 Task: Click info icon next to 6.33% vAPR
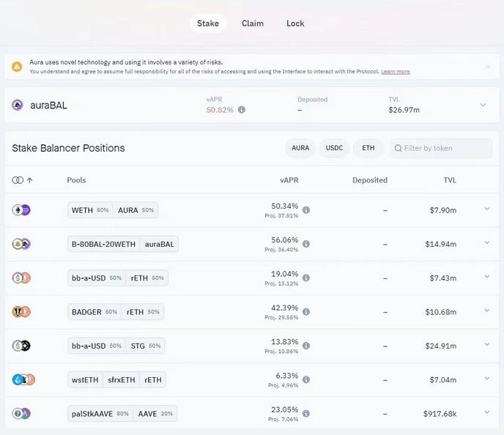pos(306,379)
